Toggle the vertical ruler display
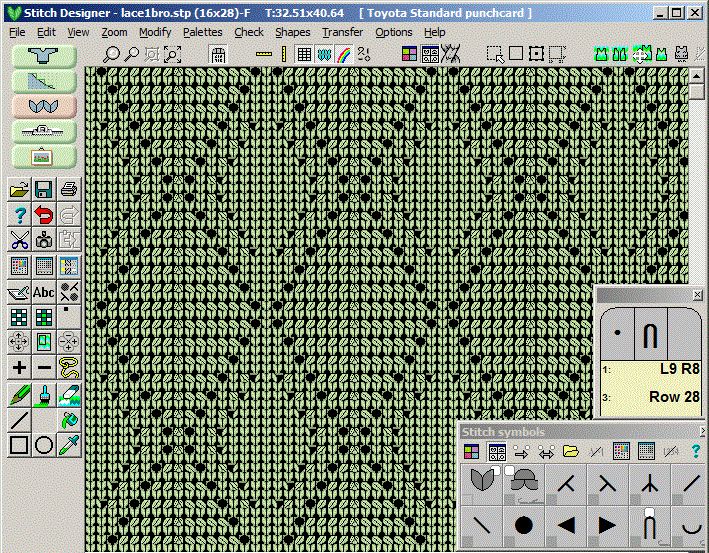 tap(283, 55)
